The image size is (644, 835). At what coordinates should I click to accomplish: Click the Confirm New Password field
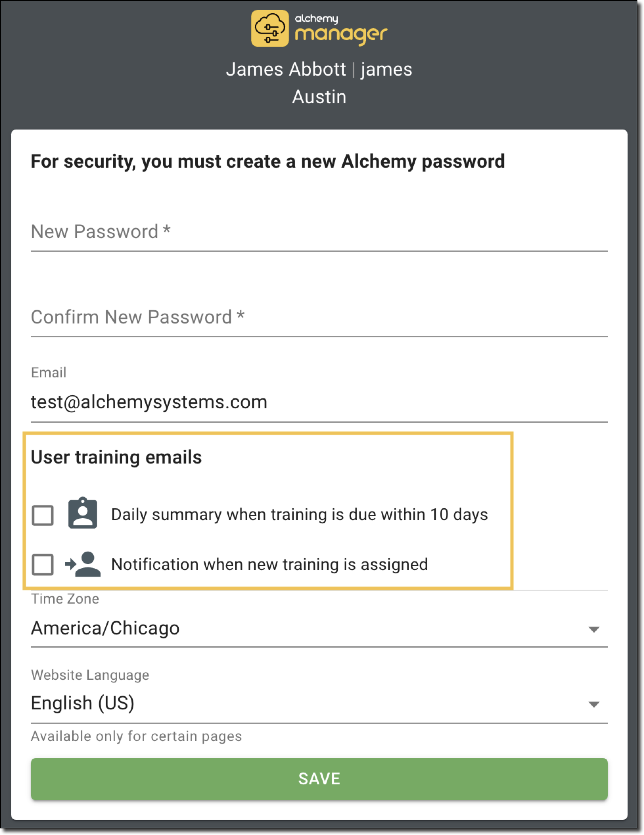coord(319,317)
